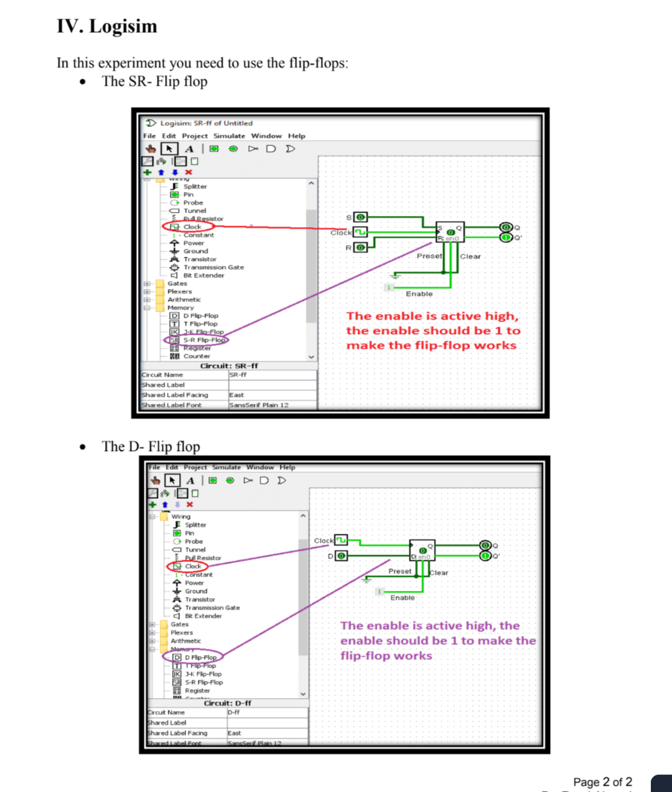
Task: Select the NOT gate toolbar icon
Action: [253, 148]
